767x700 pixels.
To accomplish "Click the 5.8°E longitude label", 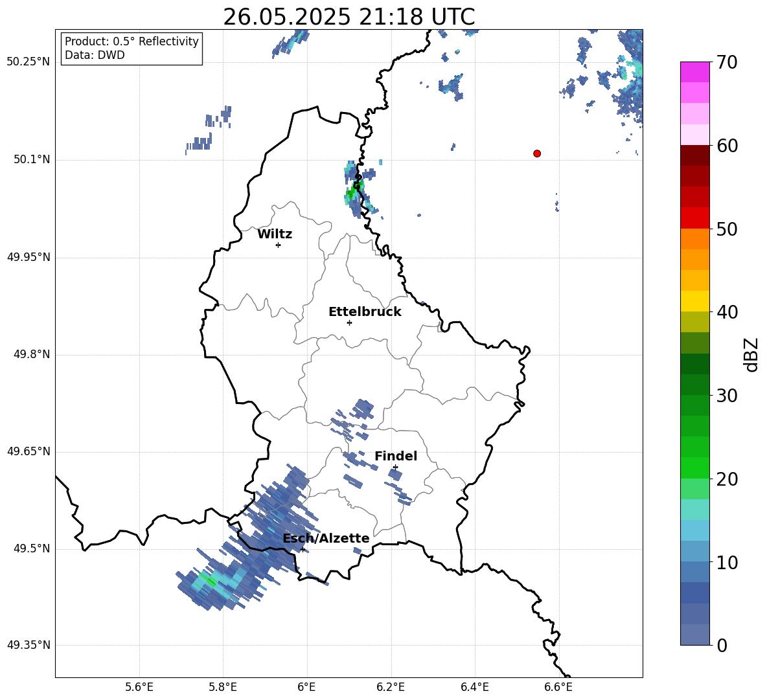I will (x=223, y=687).
